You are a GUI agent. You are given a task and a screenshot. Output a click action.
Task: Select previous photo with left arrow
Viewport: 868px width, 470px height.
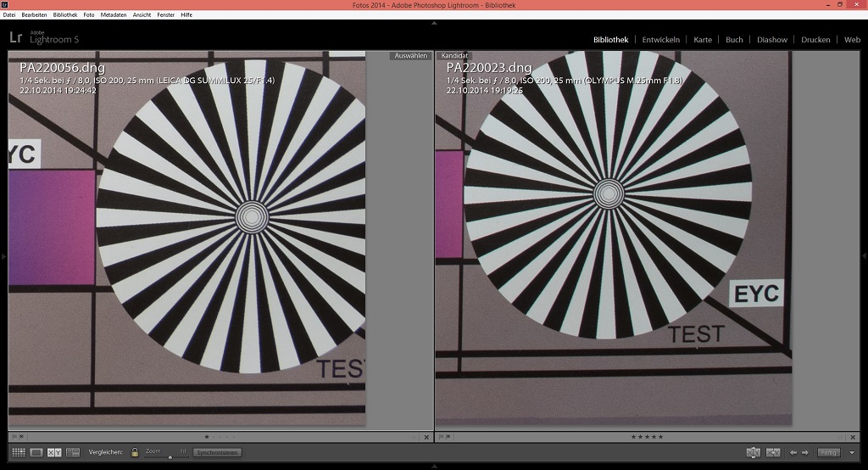pyautogui.click(x=793, y=453)
